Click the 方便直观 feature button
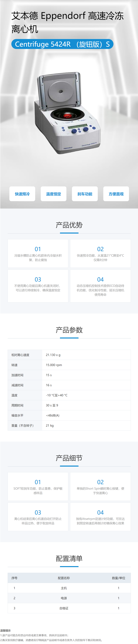Image resolution: width=138 pixels, height=644 pixels. coord(116,194)
